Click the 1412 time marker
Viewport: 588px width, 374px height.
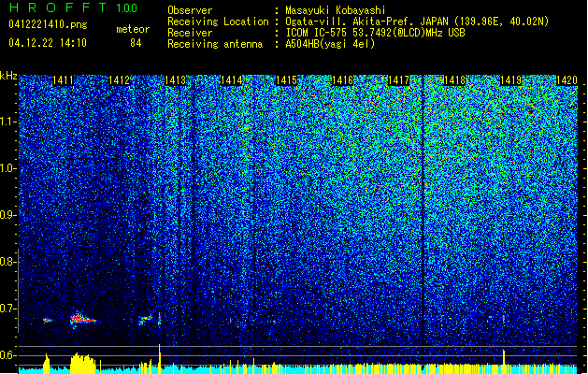pos(119,80)
